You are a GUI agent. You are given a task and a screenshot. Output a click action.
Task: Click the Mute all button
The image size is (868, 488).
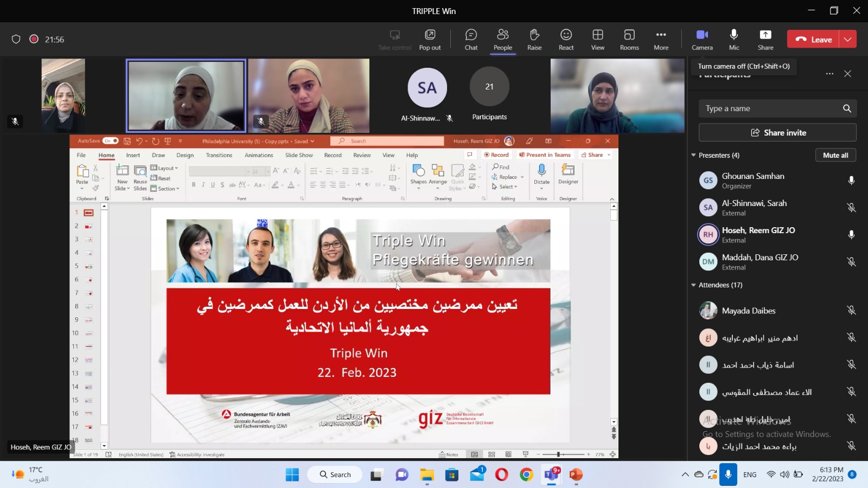(x=835, y=155)
